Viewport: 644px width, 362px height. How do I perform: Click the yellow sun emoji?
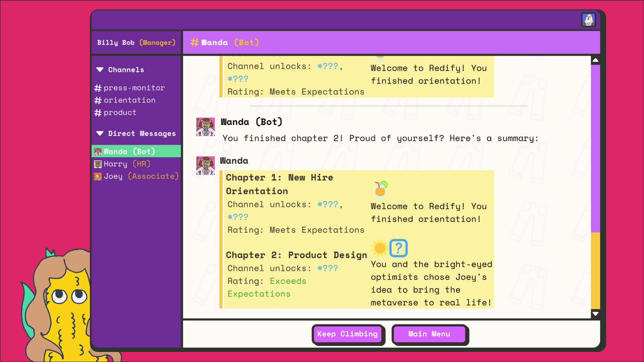click(x=380, y=248)
